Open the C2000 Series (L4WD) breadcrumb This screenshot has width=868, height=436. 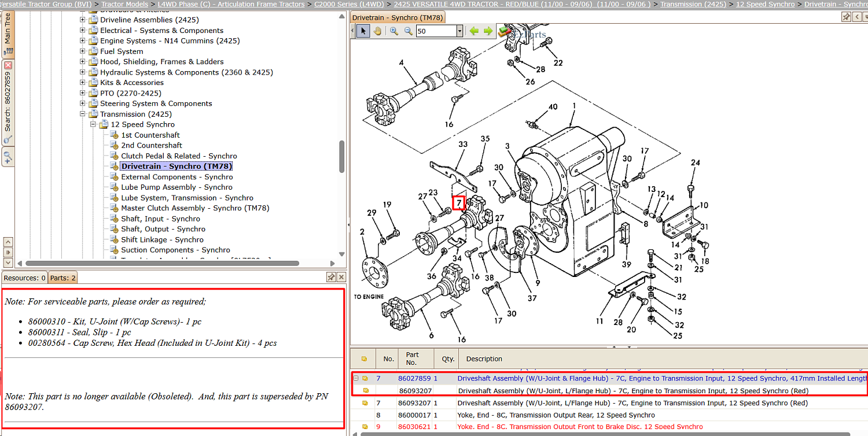[x=349, y=4]
